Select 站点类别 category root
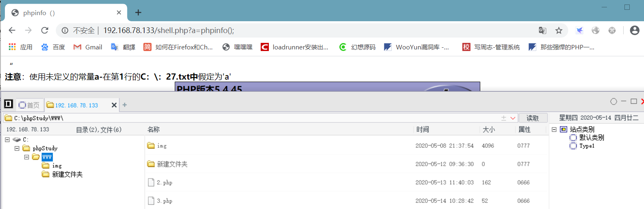 [577, 129]
